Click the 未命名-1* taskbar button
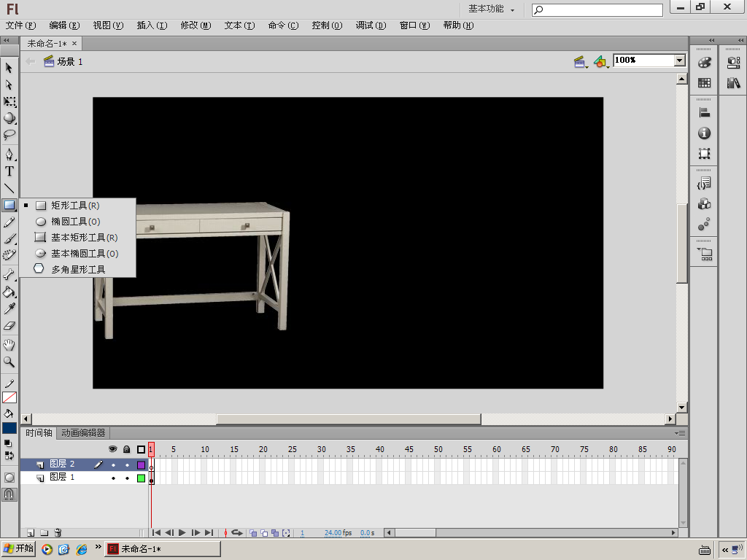747x560 pixels. [163, 549]
